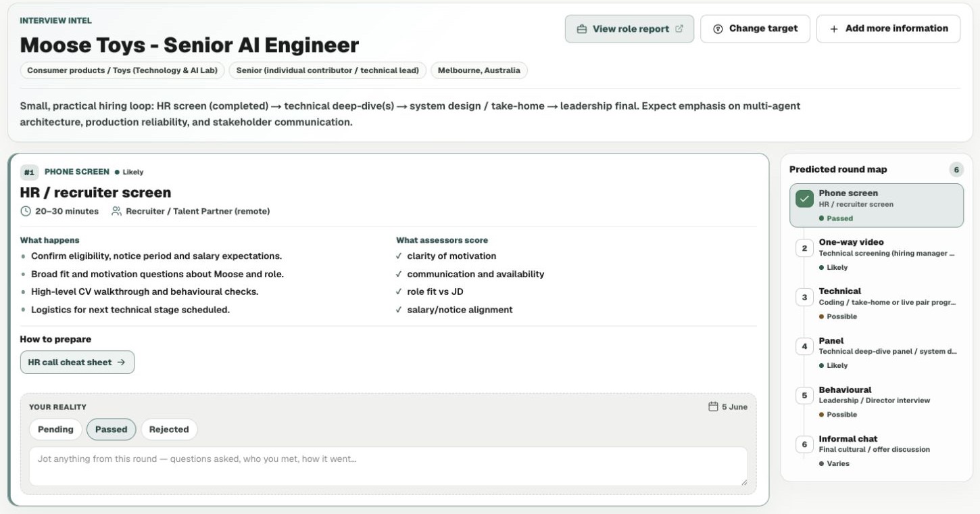Click the HR / recruiter screen heading
This screenshot has height=514, width=980.
pos(95,193)
